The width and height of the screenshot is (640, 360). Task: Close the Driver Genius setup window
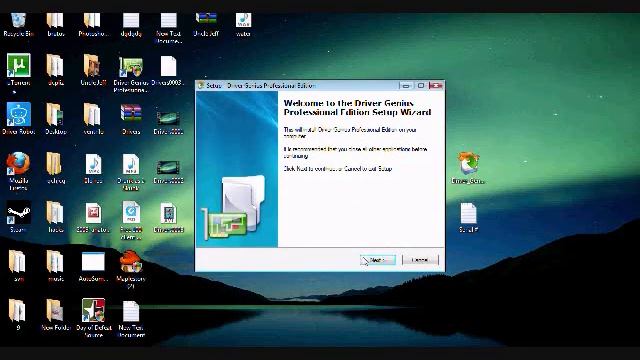click(435, 85)
